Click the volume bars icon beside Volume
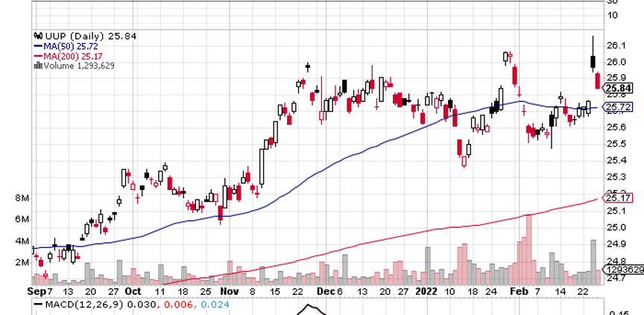 point(38,66)
